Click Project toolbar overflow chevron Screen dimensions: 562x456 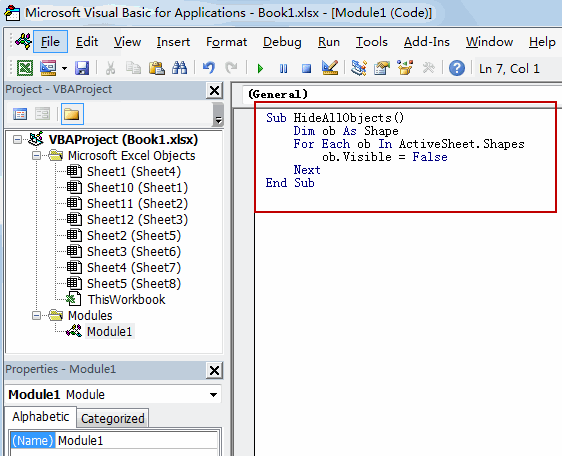218,114
